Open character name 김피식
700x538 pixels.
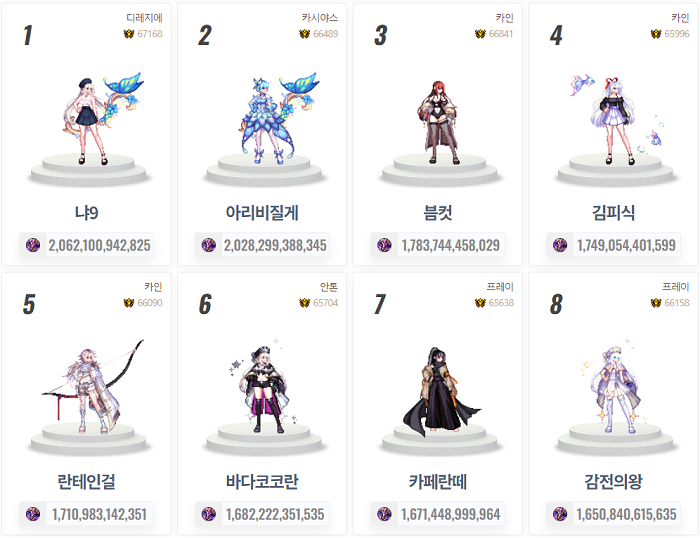[x=613, y=212]
